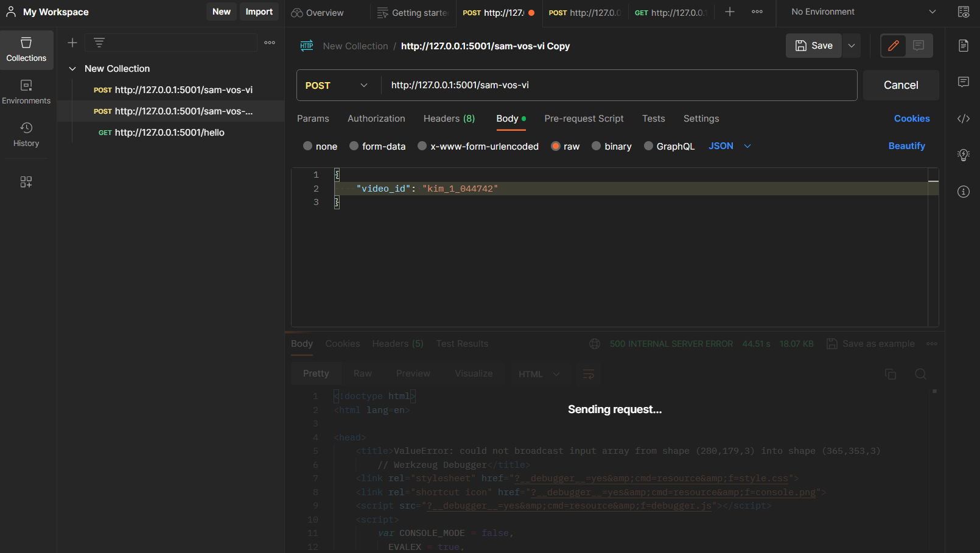The width and height of the screenshot is (980, 553).
Task: Switch to GET request tab
Action: [x=671, y=12]
